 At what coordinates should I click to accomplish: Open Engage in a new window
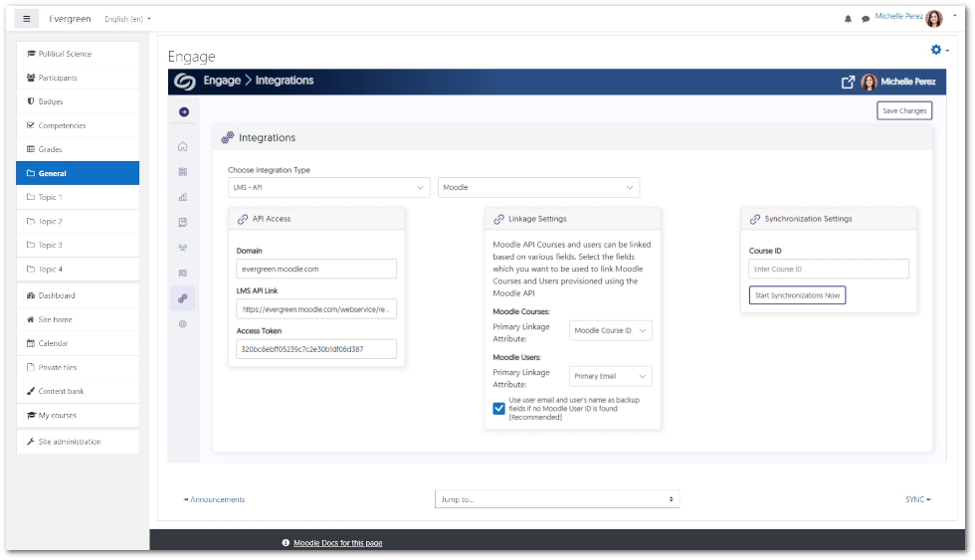[x=848, y=82]
